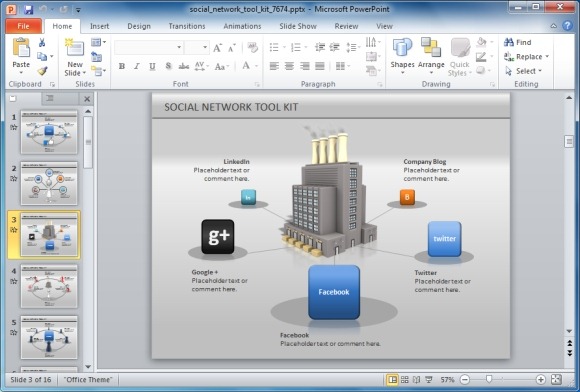Clear all formatting icon
580x392 pixels.
(253, 47)
